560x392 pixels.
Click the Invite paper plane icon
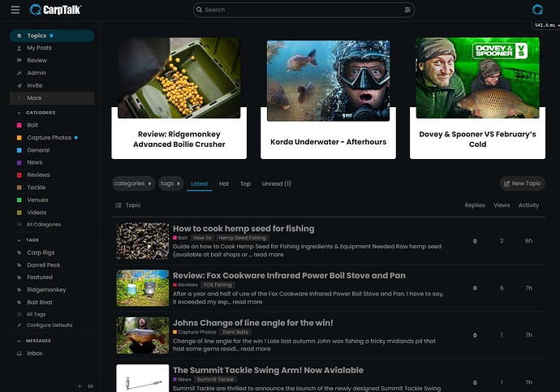[19, 86]
